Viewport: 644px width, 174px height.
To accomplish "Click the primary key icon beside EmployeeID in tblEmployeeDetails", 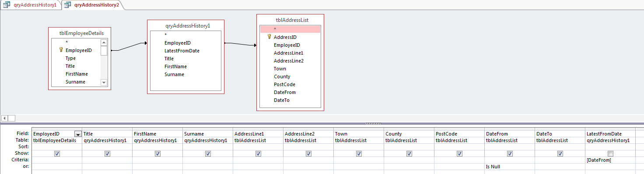I will pos(61,50).
